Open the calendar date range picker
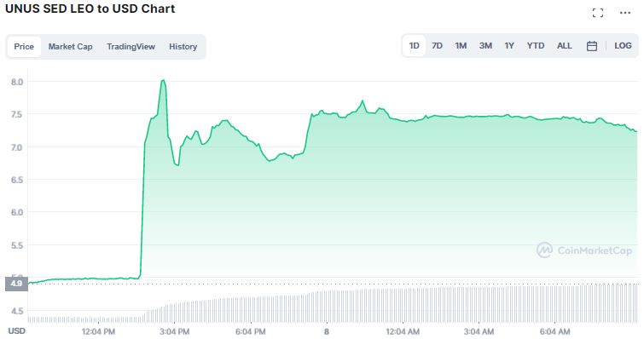Screen dimensions: 644x339 [591, 46]
